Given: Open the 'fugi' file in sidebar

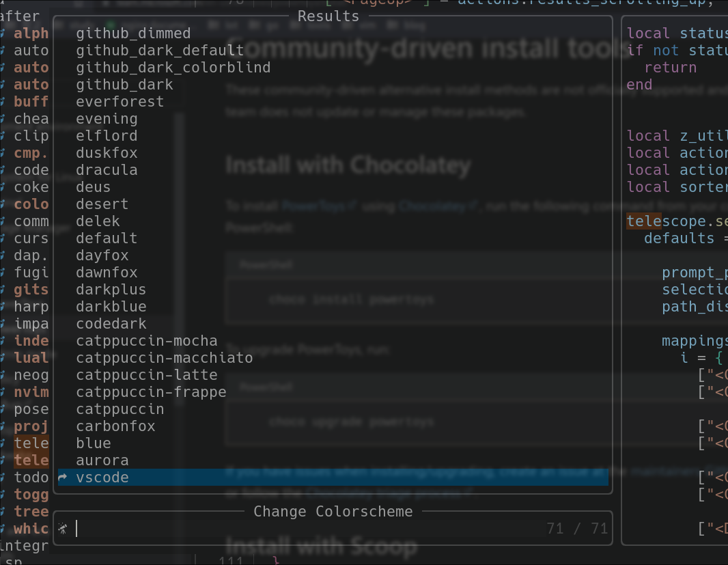Looking at the screenshot, I should pyautogui.click(x=31, y=273).
